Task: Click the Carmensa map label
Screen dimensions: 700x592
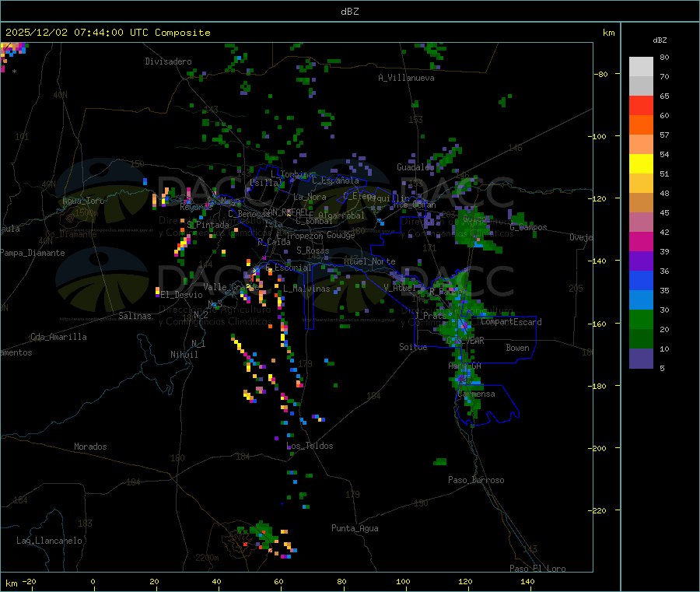Action: (476, 394)
